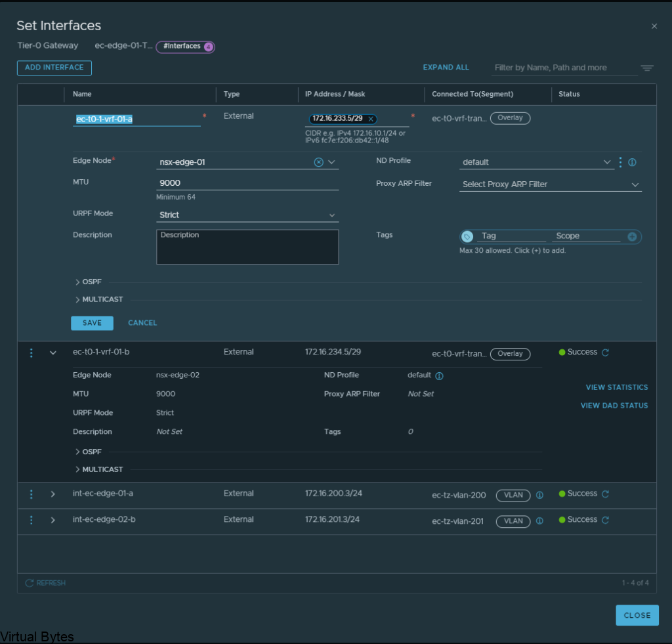Click the add tag plus icon

(x=632, y=236)
